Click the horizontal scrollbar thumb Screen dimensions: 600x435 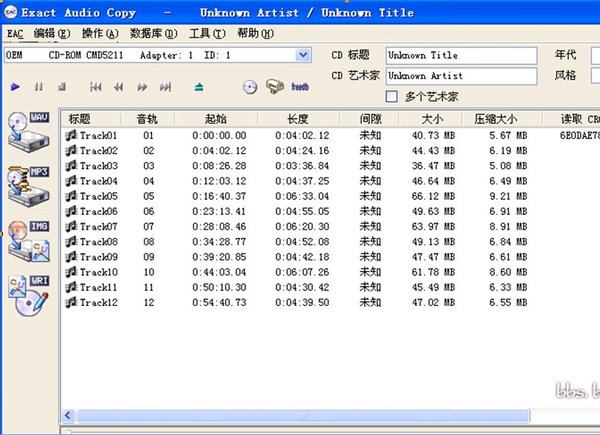303,415
